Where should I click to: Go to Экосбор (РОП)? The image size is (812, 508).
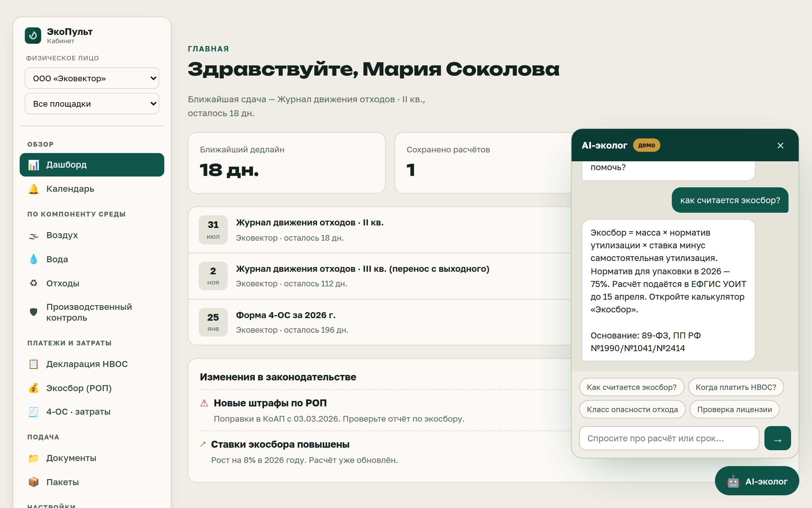point(92,388)
